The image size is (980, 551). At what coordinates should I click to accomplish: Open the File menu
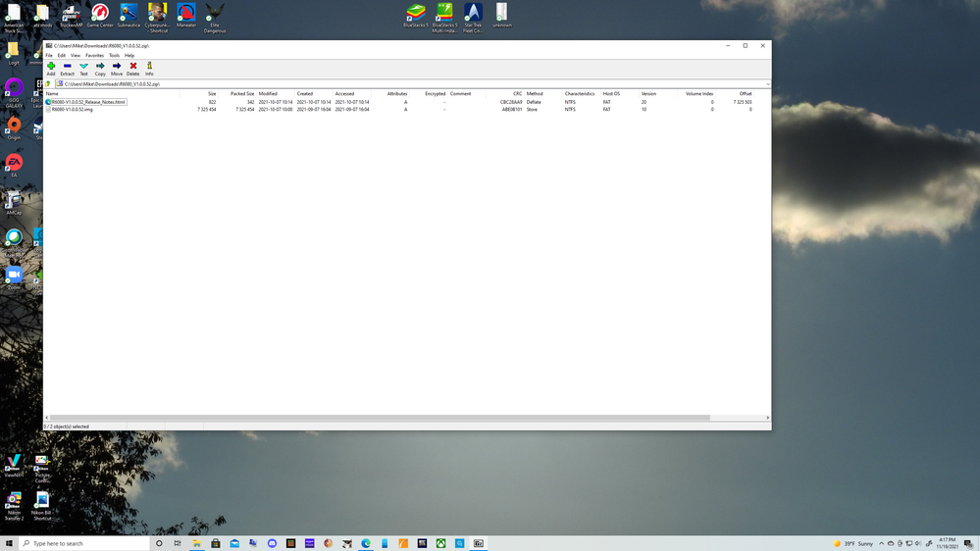[49, 56]
